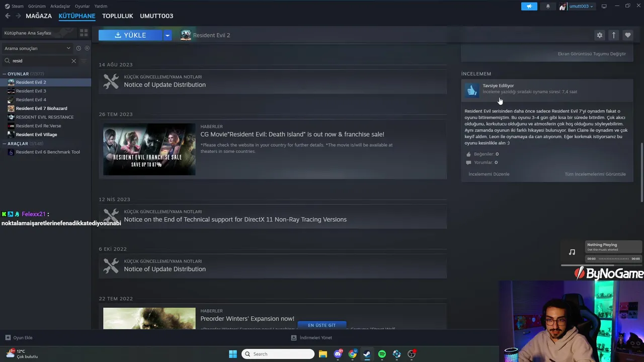This screenshot has height=362, width=644.
Task: Open the Oyunlar menu
Action: click(83, 7)
